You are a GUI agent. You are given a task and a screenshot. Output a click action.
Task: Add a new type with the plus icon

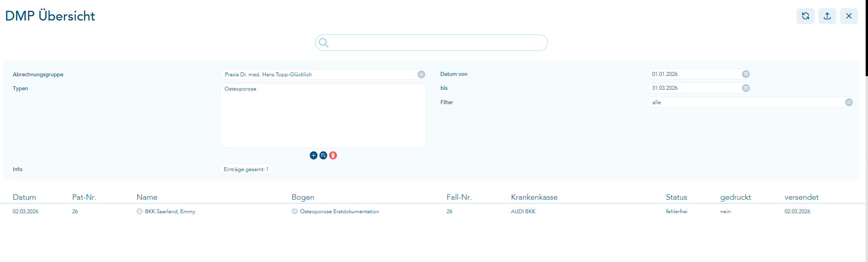coord(314,156)
